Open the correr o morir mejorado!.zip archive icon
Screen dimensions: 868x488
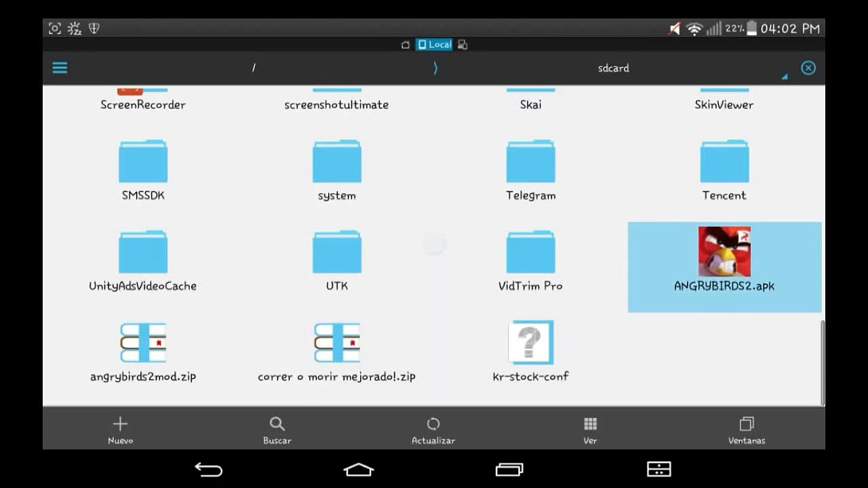point(337,342)
